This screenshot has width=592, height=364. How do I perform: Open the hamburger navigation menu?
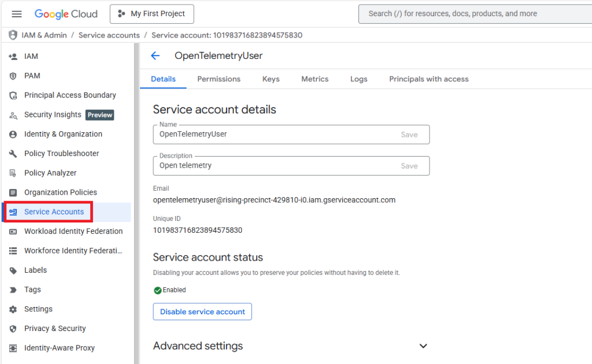(x=17, y=14)
